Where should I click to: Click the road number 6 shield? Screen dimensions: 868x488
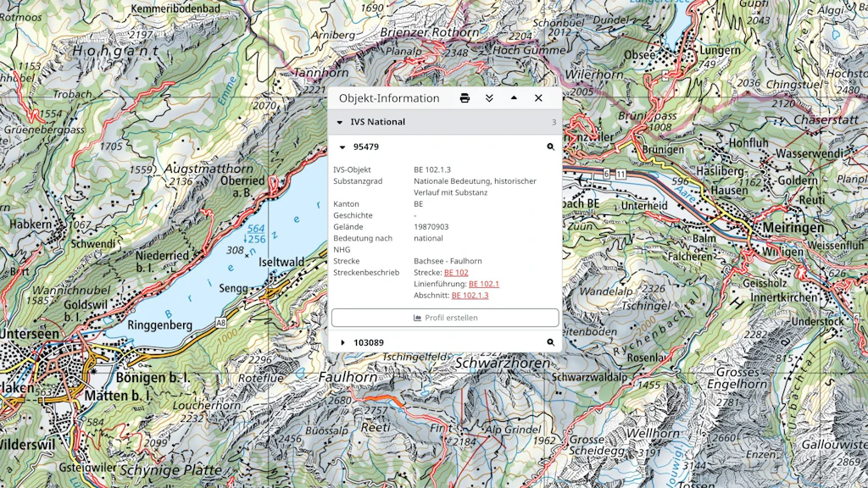point(606,174)
